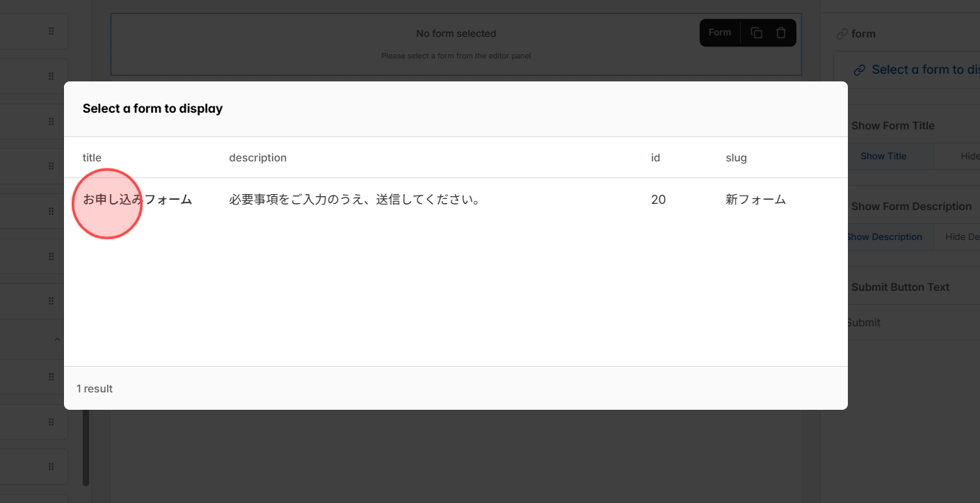Screen dimensions: 980x503
Task: Switch the title setting to Hide Title
Action: click(x=969, y=156)
